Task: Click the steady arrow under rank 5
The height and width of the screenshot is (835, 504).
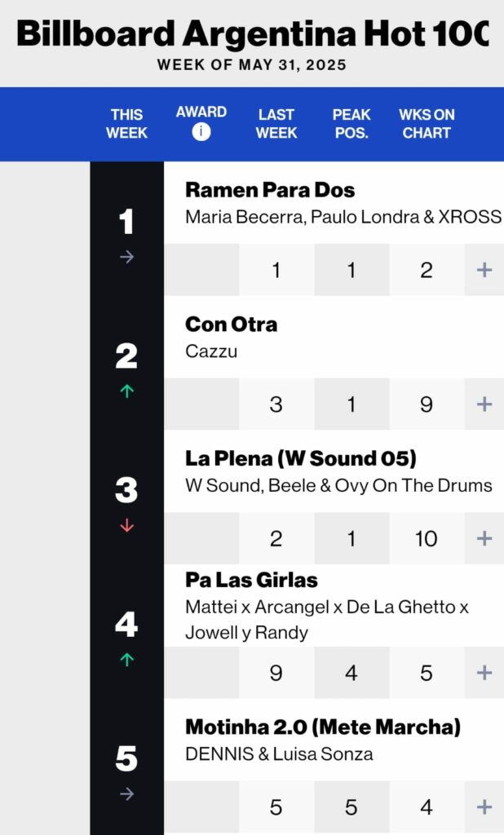Action: (126, 794)
